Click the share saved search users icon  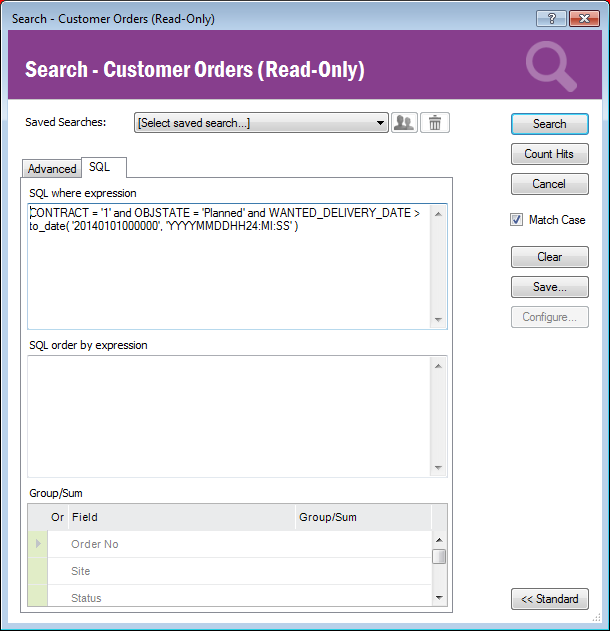point(404,123)
